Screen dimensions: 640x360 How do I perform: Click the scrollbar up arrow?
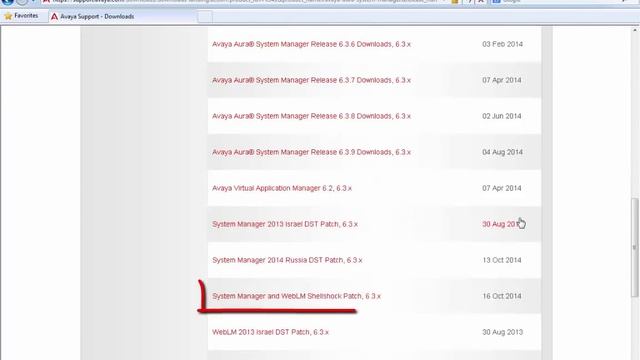click(x=635, y=30)
